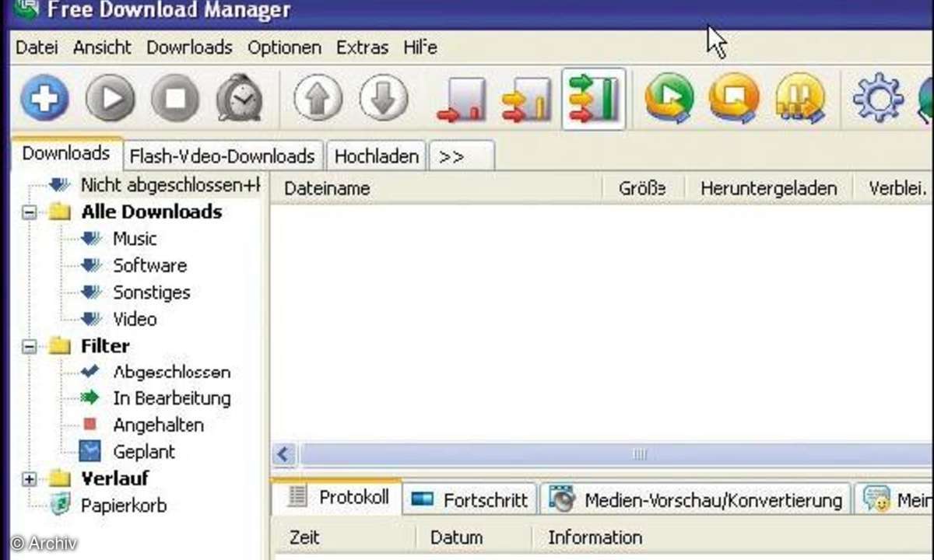Viewport: 934px width, 560px height.
Task: Select the Abgeschlossen filter
Action: click(171, 372)
